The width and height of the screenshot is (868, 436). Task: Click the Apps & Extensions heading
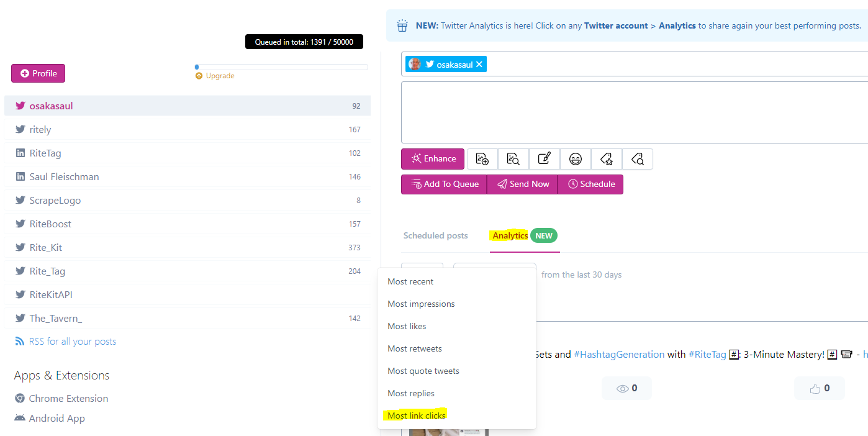[x=61, y=376]
